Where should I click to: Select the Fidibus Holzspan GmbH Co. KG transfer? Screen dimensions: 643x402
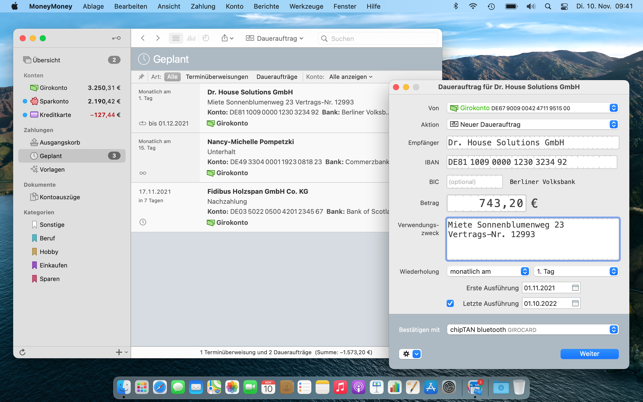260,208
